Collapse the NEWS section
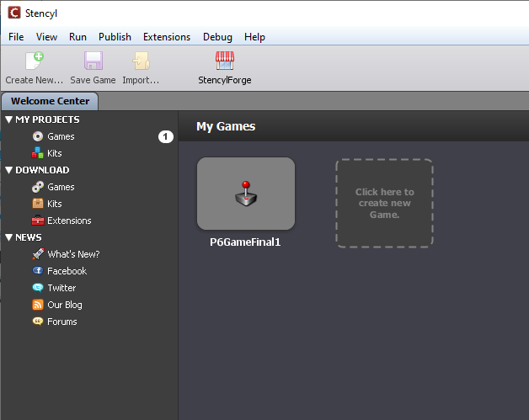The image size is (529, 420). [9, 237]
